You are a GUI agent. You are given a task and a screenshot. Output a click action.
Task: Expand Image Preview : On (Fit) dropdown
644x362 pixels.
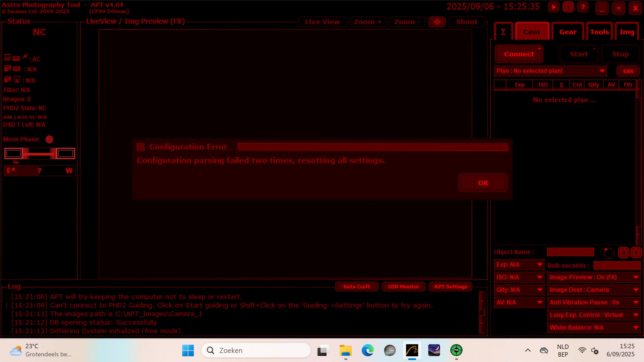(x=594, y=277)
